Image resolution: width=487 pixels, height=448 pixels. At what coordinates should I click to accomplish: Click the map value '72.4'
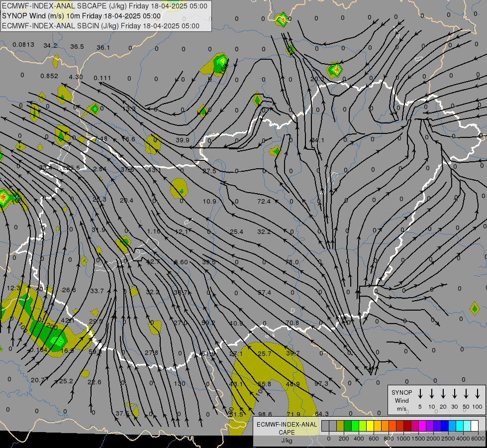pos(264,202)
